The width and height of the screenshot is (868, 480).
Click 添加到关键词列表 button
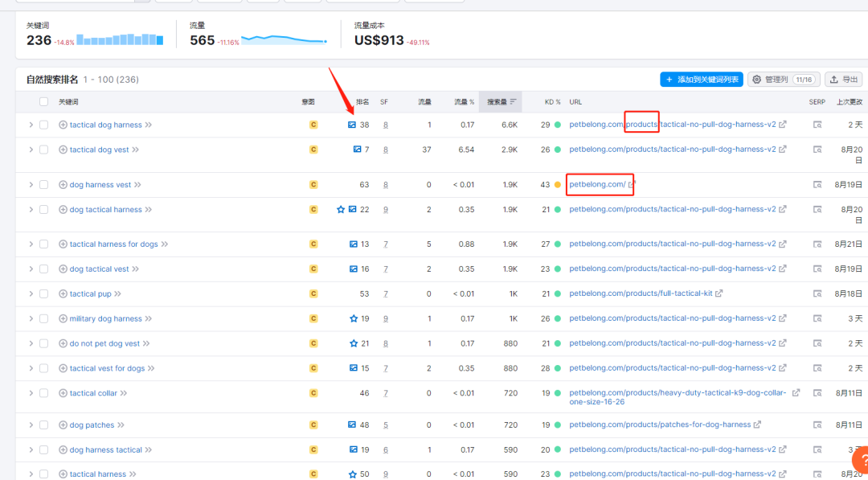coord(701,80)
